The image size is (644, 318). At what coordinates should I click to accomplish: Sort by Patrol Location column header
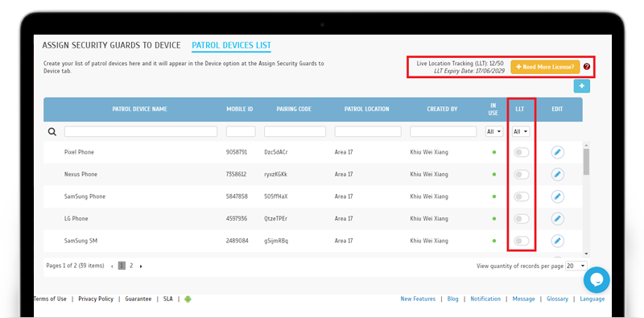click(x=367, y=109)
